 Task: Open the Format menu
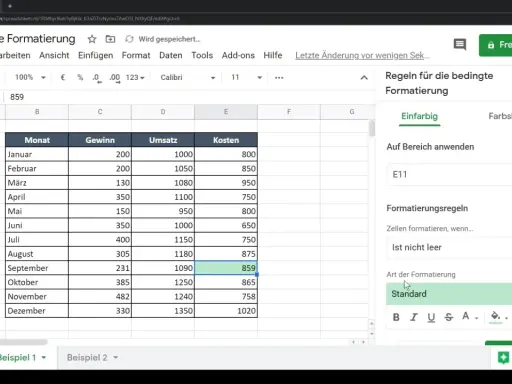click(136, 55)
